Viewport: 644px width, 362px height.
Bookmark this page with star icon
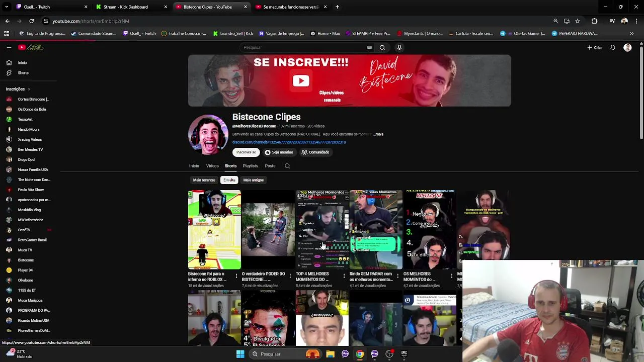pyautogui.click(x=578, y=21)
